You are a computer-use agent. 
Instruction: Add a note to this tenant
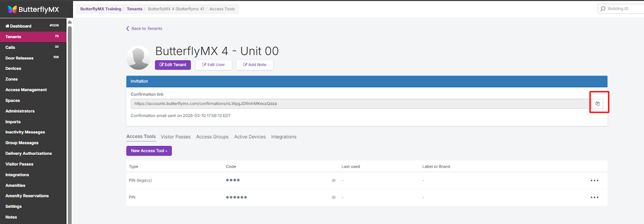[254, 65]
